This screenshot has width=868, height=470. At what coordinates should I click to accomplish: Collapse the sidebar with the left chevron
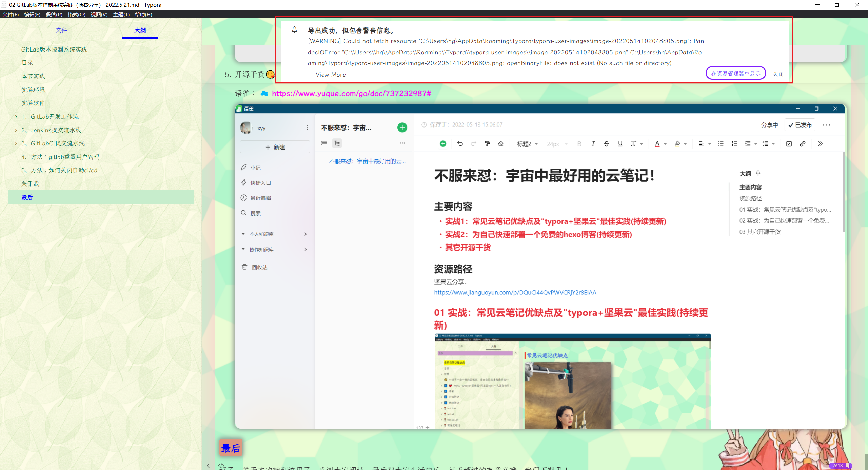[208, 466]
